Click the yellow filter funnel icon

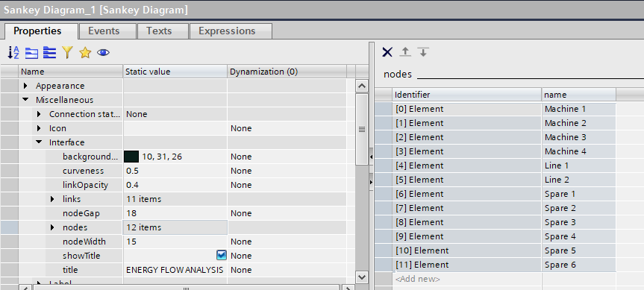(67, 52)
